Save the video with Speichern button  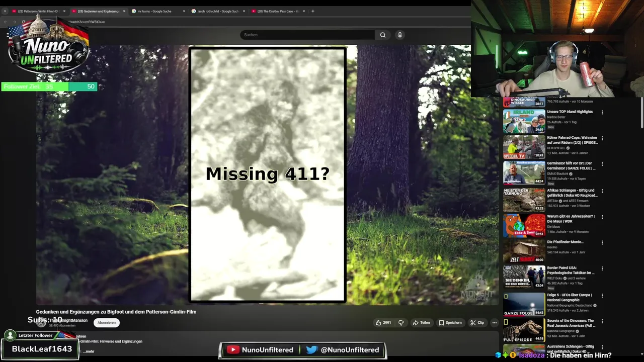(x=450, y=323)
